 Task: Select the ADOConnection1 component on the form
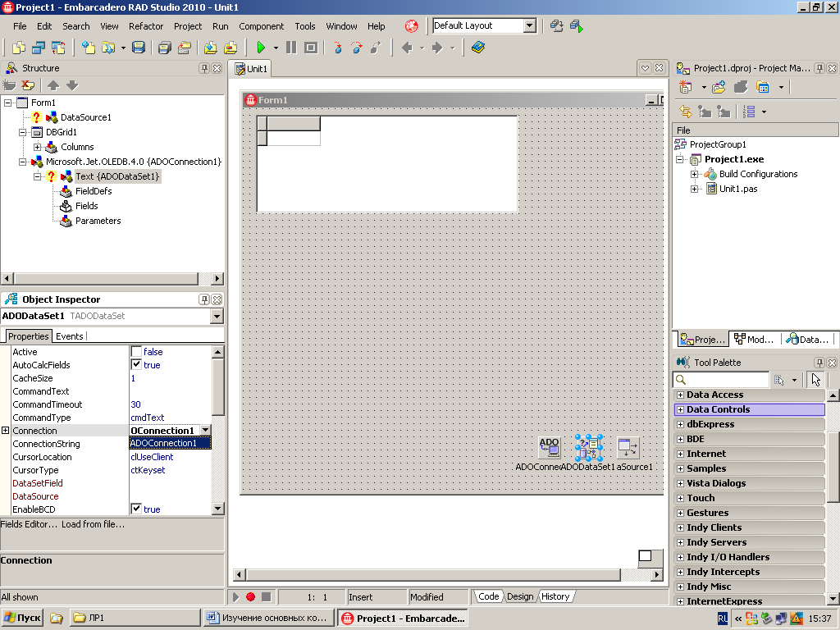(549, 447)
